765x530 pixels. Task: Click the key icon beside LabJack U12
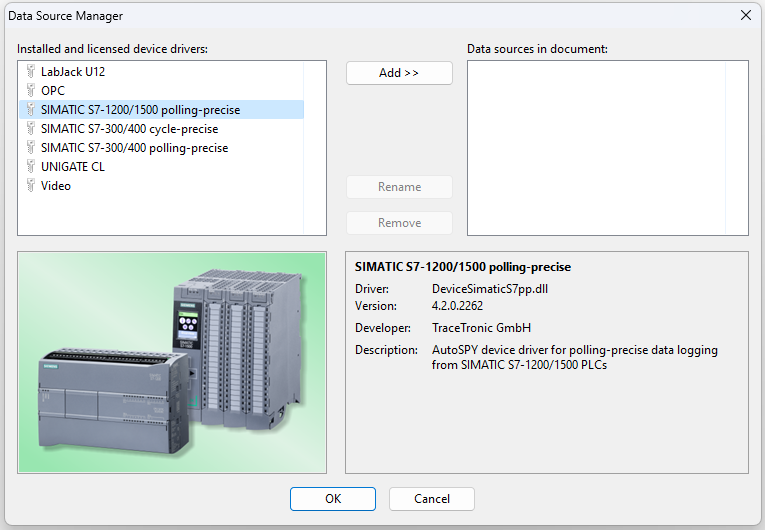coord(31,71)
